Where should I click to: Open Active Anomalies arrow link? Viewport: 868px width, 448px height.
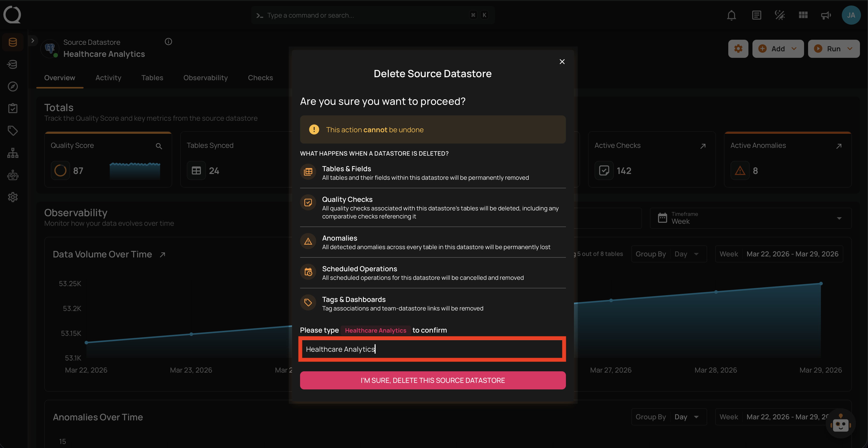click(x=839, y=146)
